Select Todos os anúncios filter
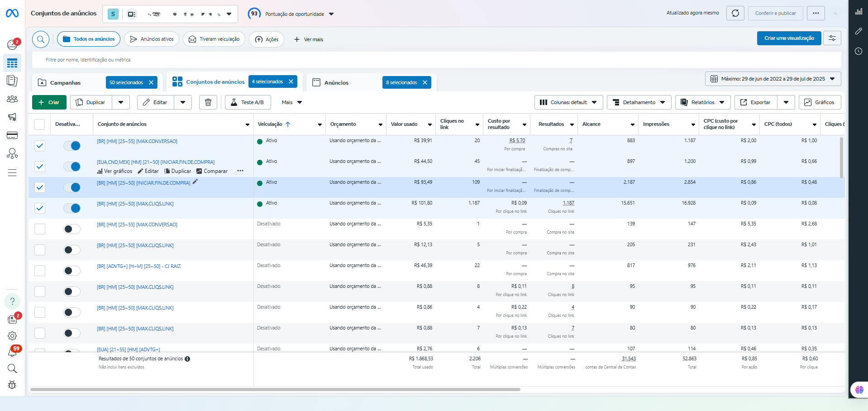868x411 pixels. pyautogui.click(x=89, y=39)
